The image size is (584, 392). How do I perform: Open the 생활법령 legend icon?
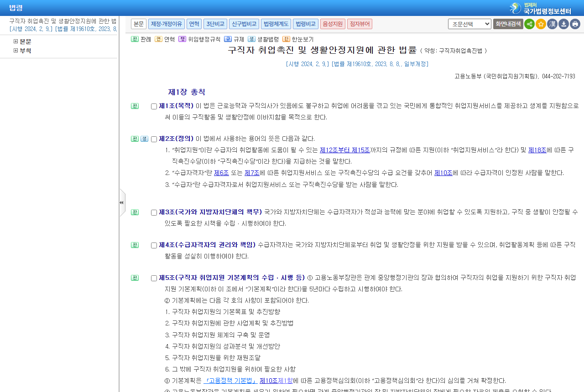(251, 39)
